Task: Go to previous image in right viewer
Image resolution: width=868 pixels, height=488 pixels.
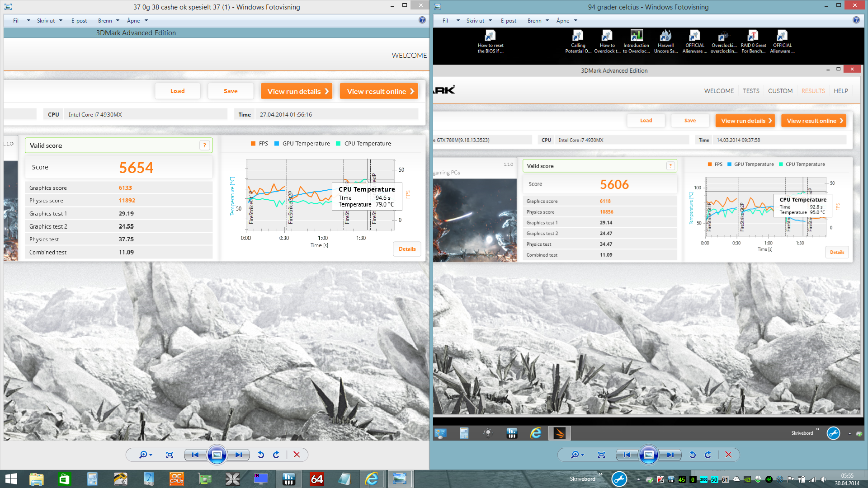Action: click(x=627, y=455)
